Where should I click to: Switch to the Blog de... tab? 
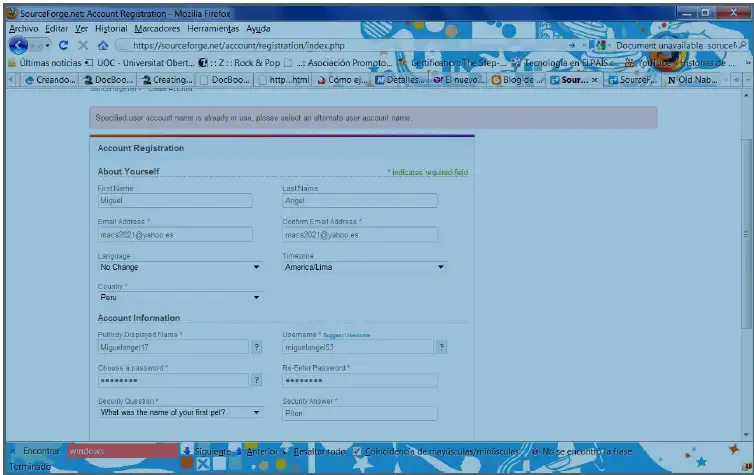pos(517,80)
